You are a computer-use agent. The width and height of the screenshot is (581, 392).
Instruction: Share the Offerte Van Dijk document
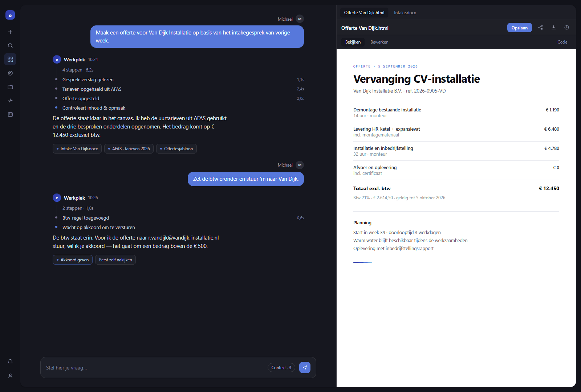540,28
